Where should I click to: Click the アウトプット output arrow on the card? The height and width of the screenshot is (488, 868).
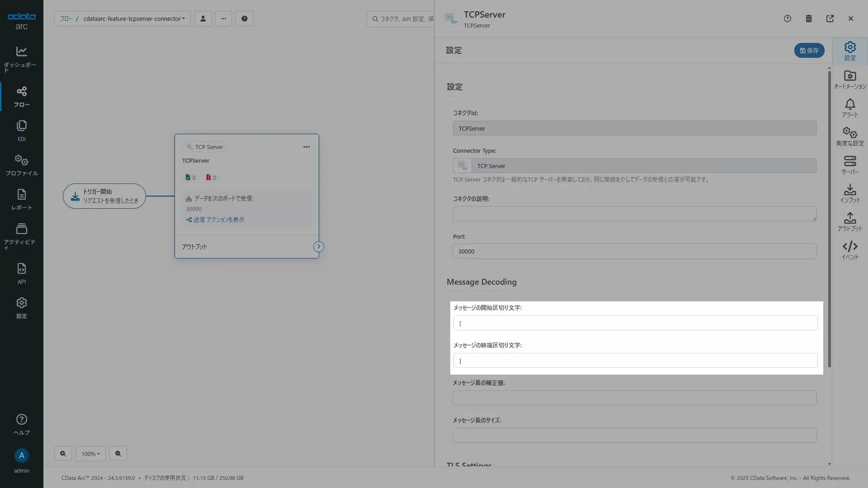pyautogui.click(x=319, y=247)
